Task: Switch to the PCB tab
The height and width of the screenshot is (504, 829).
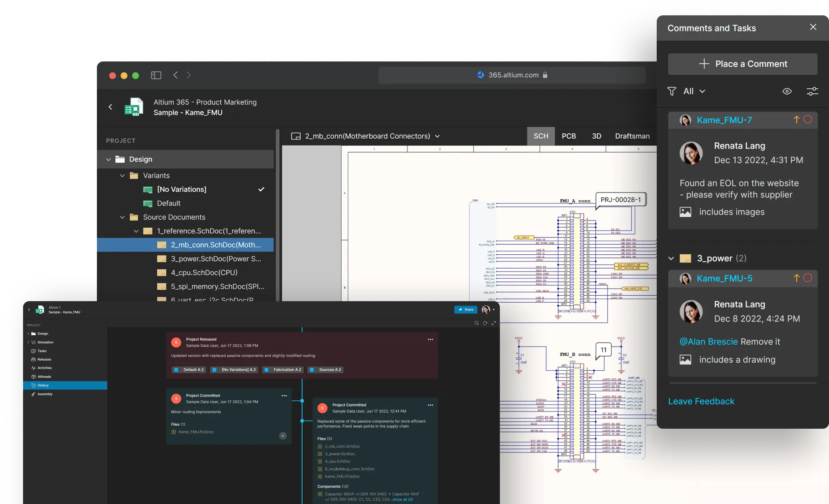Action: pyautogui.click(x=569, y=136)
